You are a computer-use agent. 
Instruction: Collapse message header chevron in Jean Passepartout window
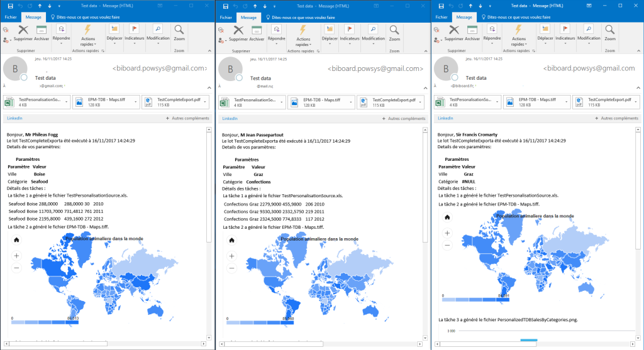(425, 88)
